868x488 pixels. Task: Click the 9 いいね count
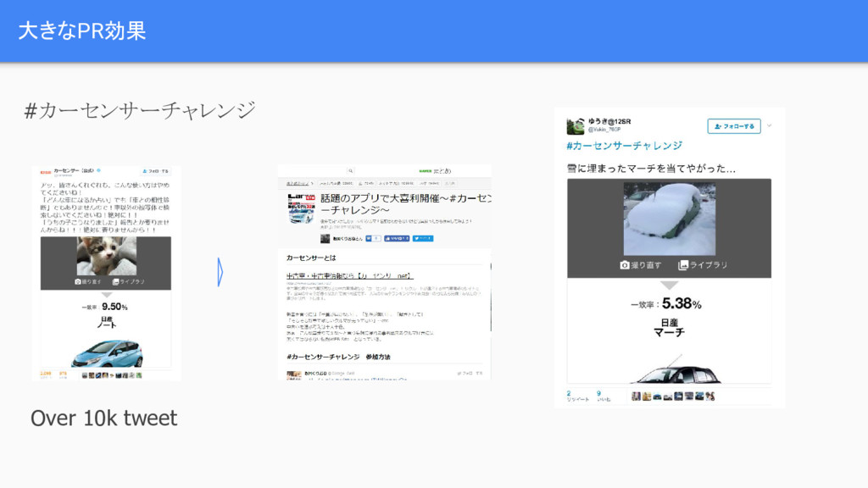click(x=603, y=396)
